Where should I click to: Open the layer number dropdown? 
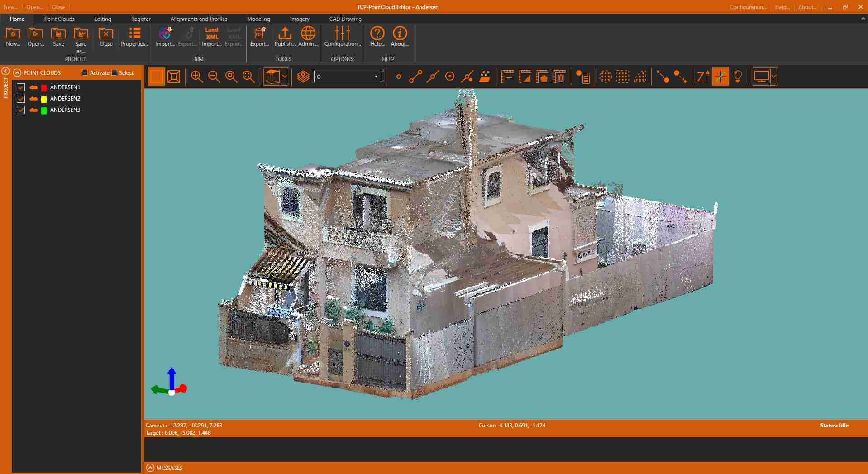pyautogui.click(x=376, y=77)
